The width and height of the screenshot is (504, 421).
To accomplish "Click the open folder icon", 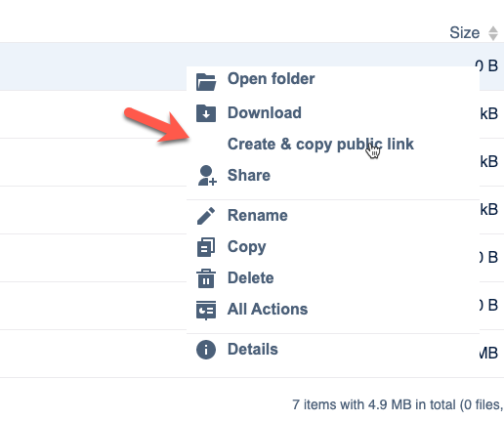I will pos(206,82).
